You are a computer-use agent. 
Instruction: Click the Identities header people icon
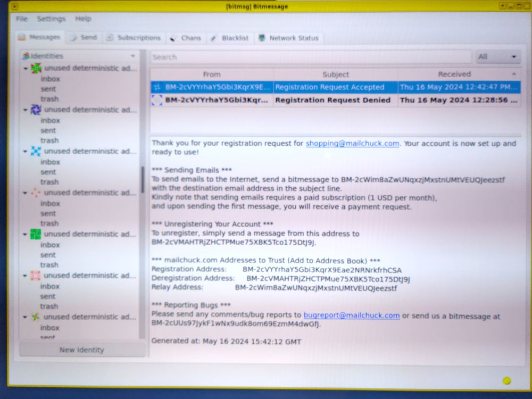[x=26, y=56]
